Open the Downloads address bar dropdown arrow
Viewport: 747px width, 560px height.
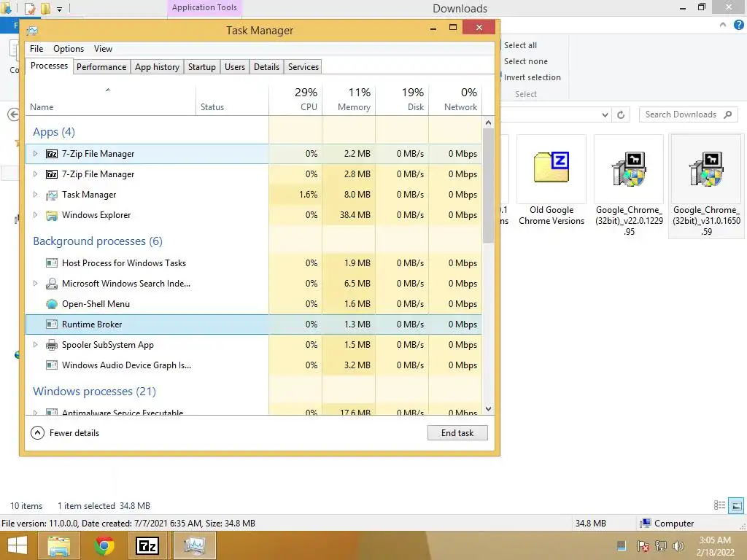[605, 114]
